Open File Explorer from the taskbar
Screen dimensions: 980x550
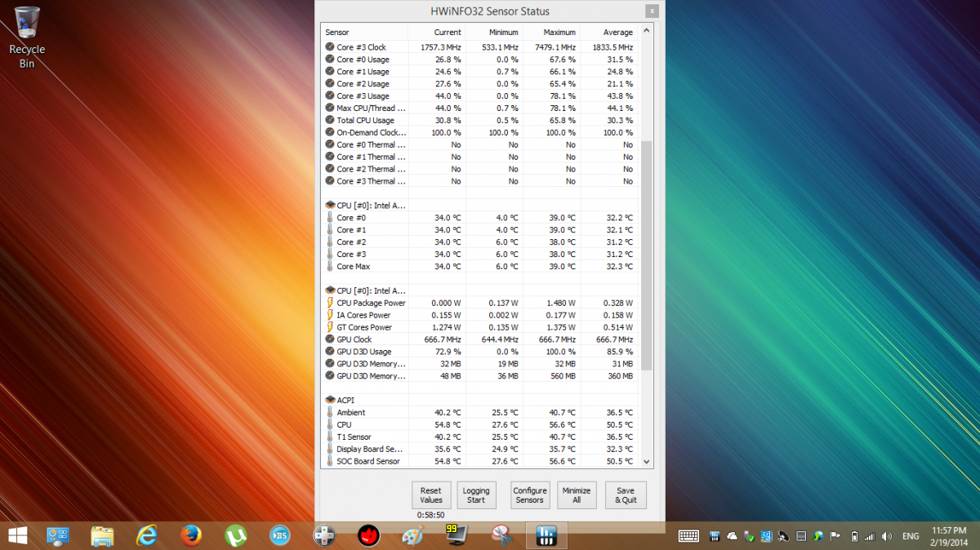pyautogui.click(x=103, y=535)
